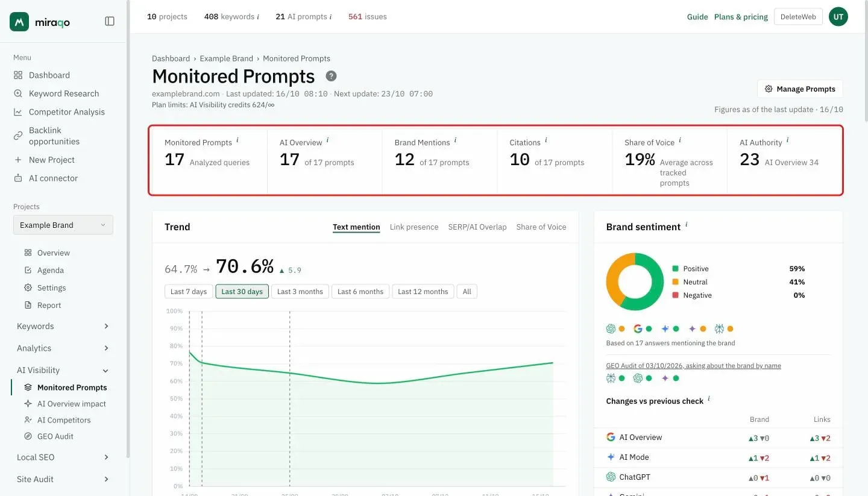Click the Backlink opportunities link icon
The width and height of the screenshot is (868, 496).
[x=18, y=136]
